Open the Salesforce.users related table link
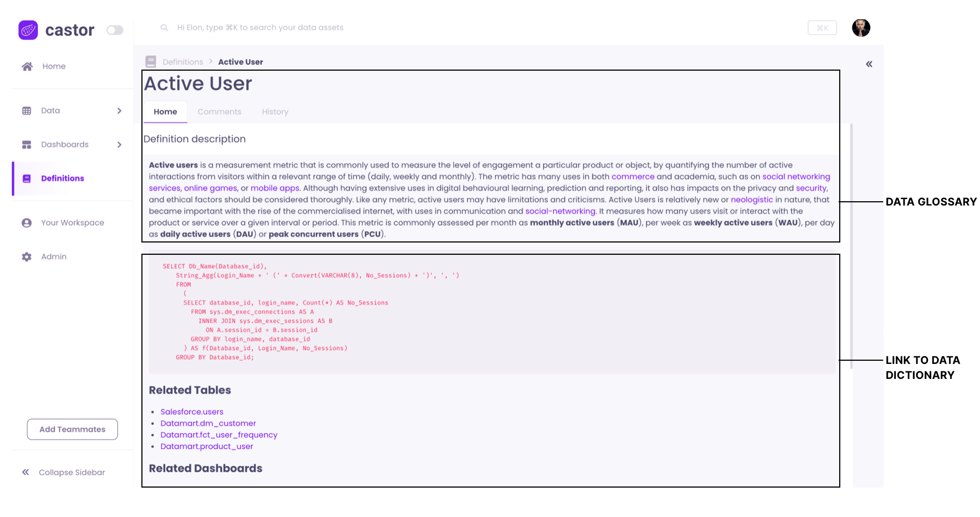Screen dimensions: 980x517 coord(192,412)
